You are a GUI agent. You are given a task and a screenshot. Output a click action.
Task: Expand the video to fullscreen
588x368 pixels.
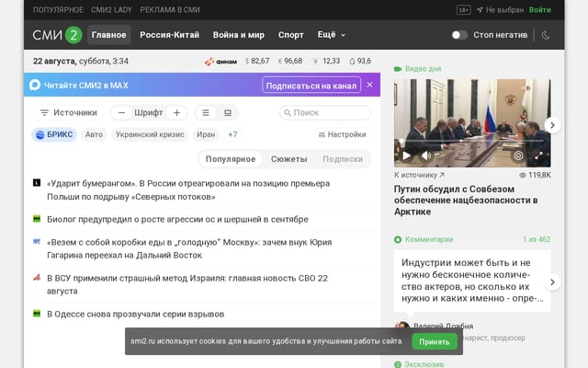click(538, 155)
